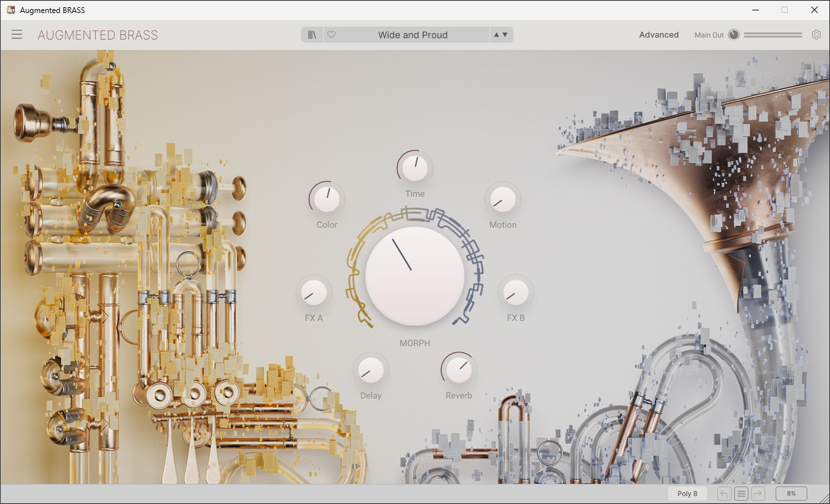Click the AUGMENTED BRASS title logo
Image resolution: width=830 pixels, height=504 pixels.
[x=98, y=35]
